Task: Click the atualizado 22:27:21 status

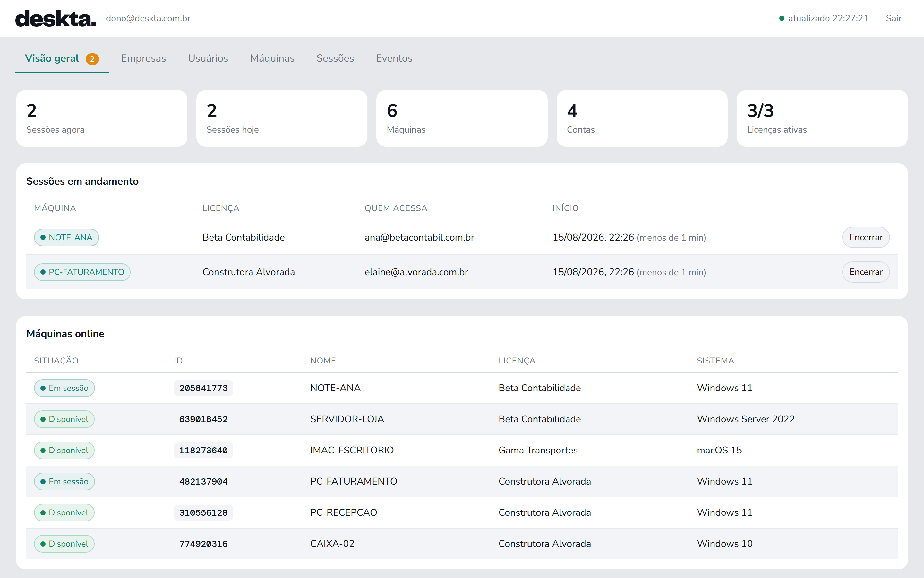Action: coord(824,18)
